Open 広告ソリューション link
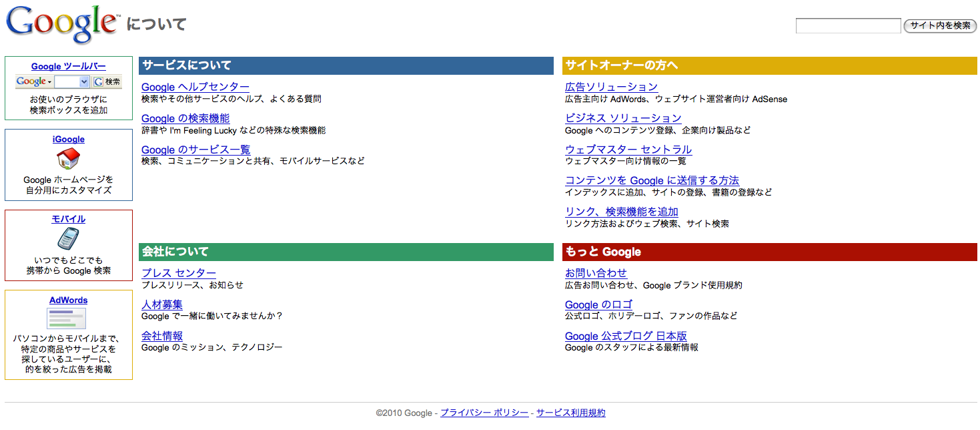The image size is (980, 430). 611,87
